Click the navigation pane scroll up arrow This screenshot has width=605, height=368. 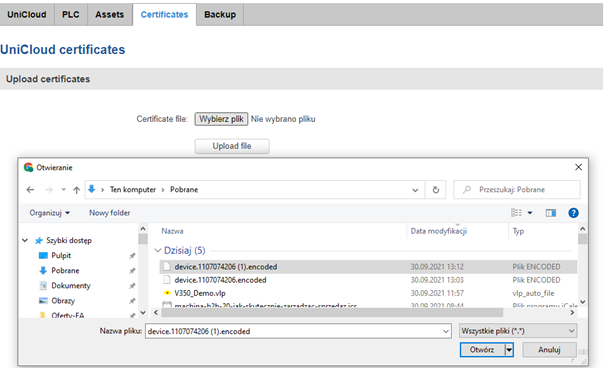[x=143, y=229]
